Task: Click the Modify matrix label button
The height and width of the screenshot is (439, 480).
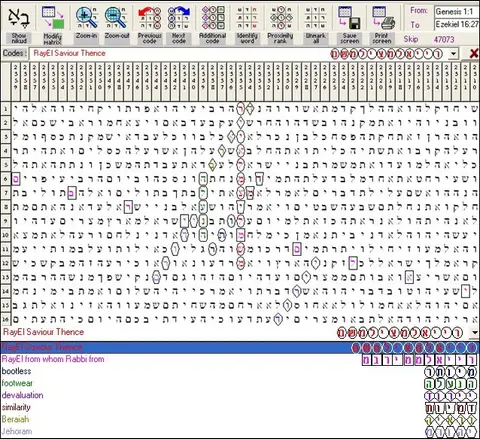Action: [x=53, y=39]
